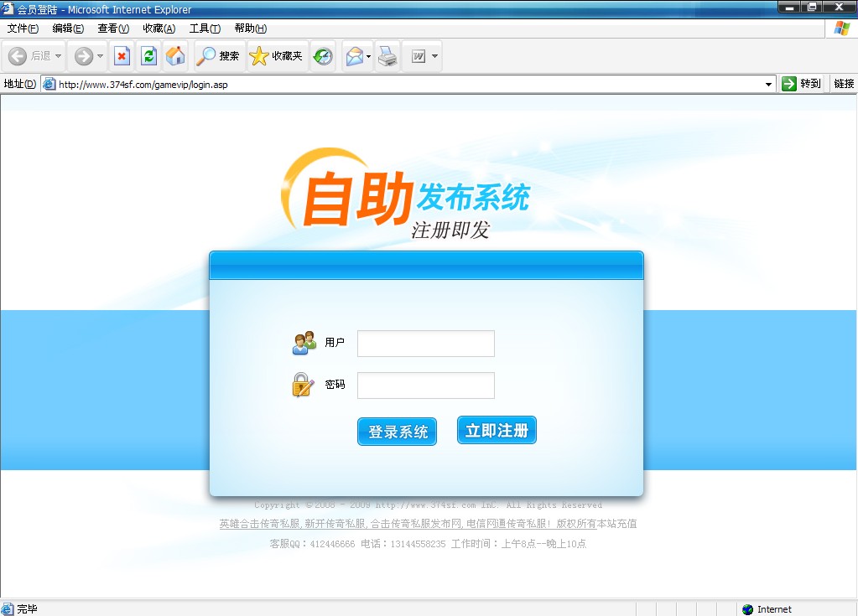The image size is (858, 616).
Task: Stop loading the page with red X icon
Action: [122, 55]
